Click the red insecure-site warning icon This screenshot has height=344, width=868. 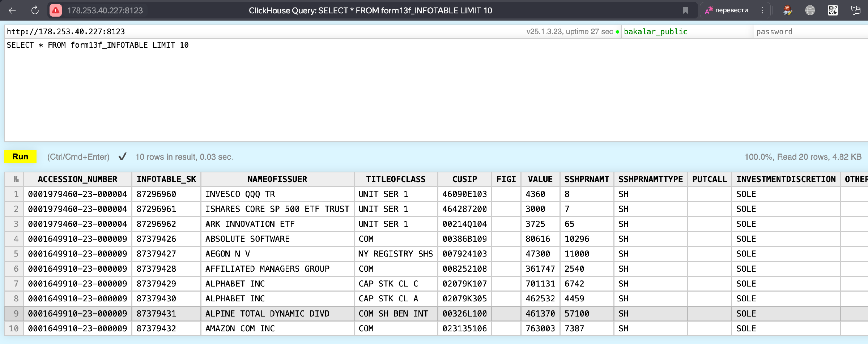[55, 10]
